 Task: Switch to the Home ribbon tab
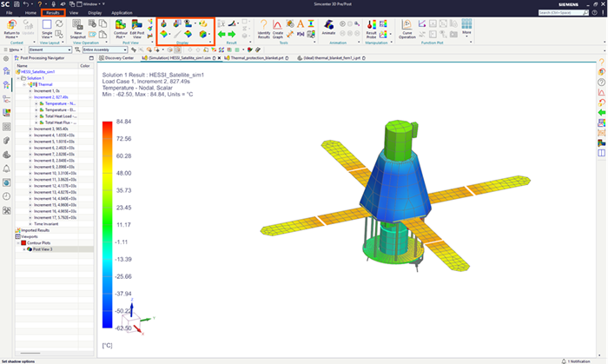coord(30,13)
